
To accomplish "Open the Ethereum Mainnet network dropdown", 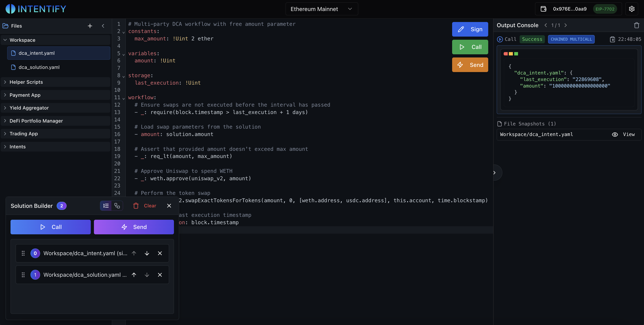I will [x=321, y=9].
